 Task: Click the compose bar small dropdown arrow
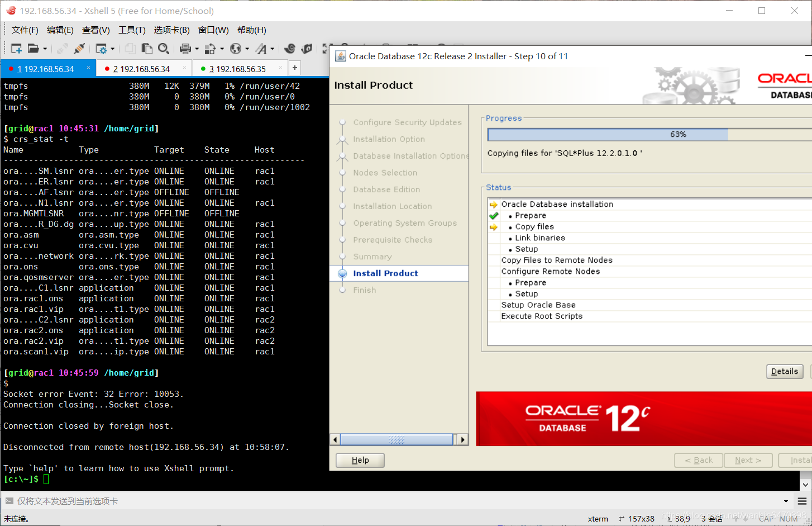(x=786, y=501)
